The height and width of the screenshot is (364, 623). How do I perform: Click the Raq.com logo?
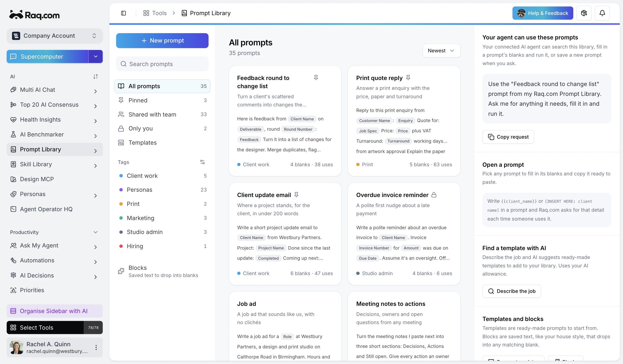click(34, 15)
